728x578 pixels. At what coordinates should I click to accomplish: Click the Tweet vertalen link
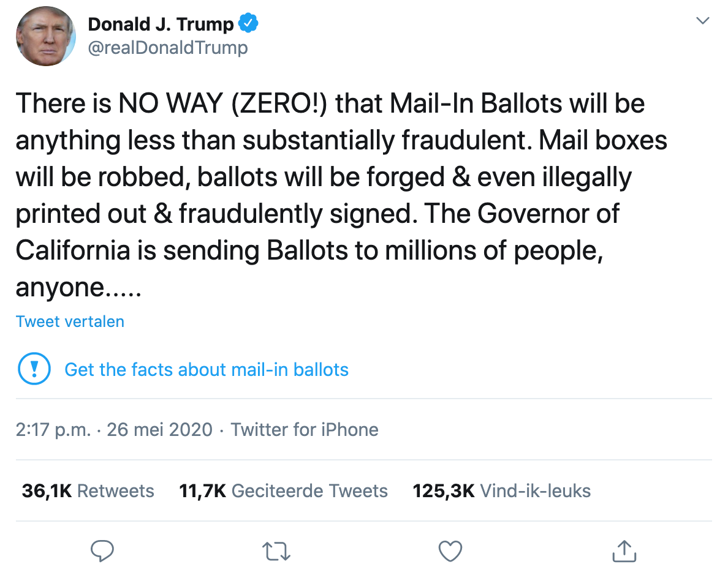(70, 321)
